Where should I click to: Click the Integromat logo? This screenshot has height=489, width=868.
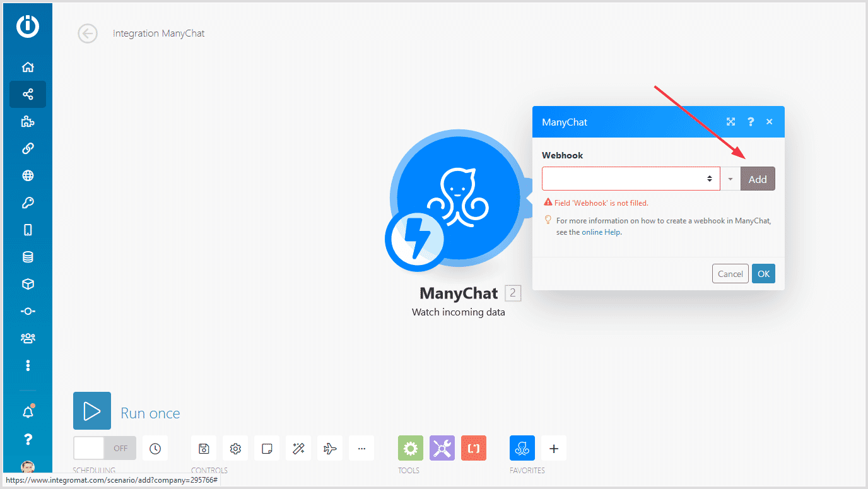[x=28, y=27]
